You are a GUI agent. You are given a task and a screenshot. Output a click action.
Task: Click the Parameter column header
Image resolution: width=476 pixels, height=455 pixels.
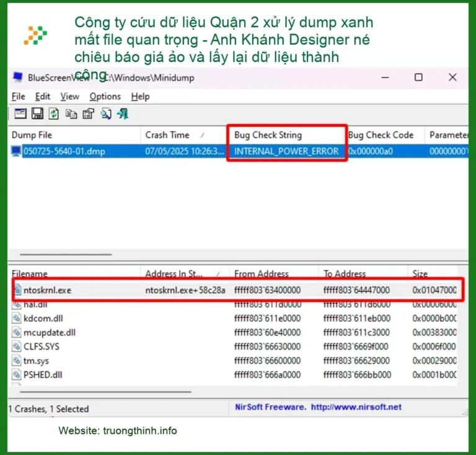coord(446,135)
